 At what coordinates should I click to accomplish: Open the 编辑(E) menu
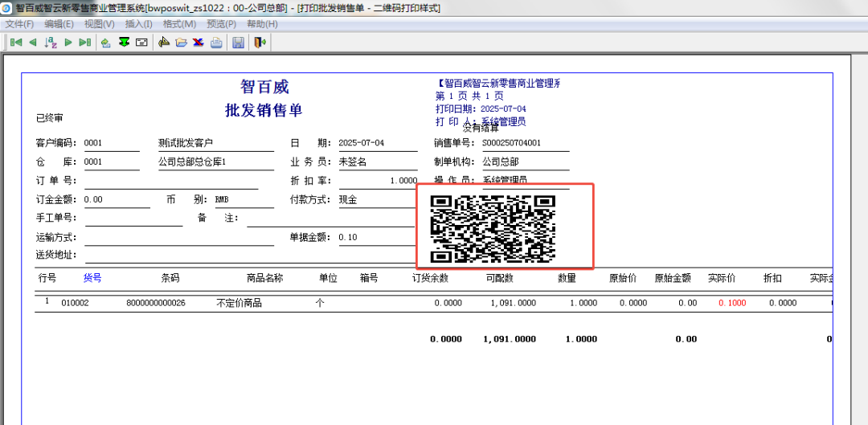pos(59,24)
